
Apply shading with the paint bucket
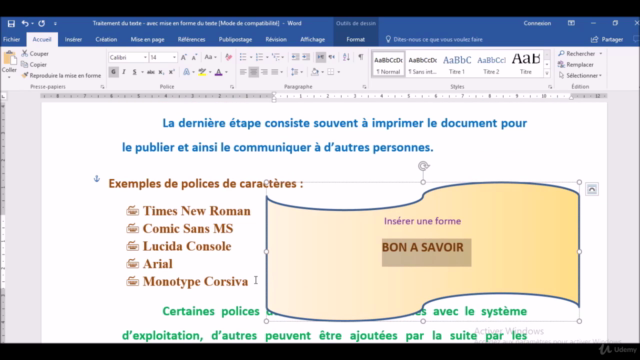(x=315, y=72)
